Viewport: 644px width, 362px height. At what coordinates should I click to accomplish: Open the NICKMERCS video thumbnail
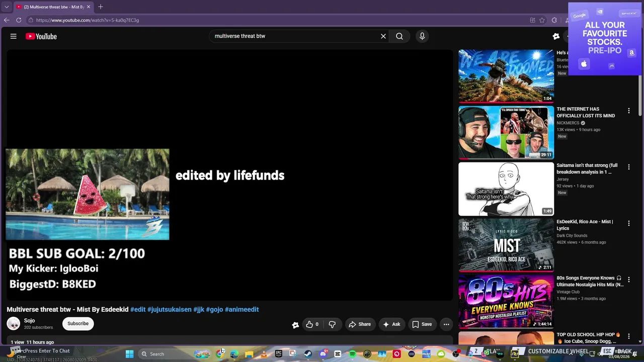coord(506,132)
